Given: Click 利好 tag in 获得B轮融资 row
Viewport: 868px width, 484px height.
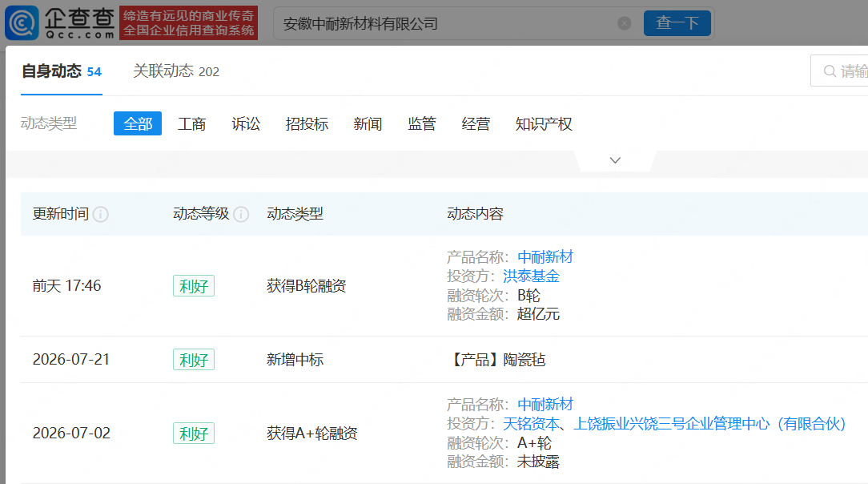Looking at the screenshot, I should point(194,286).
